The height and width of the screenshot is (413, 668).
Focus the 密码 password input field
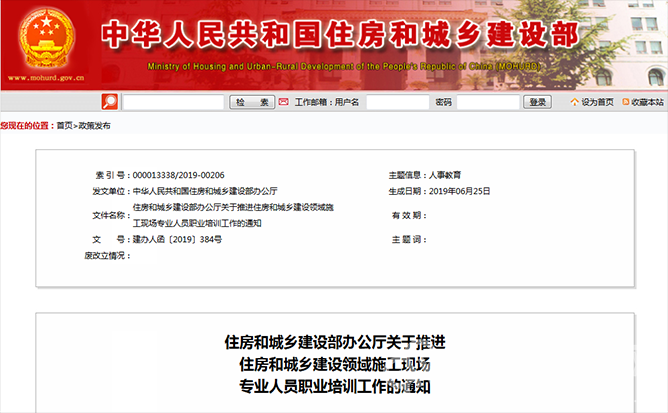(x=488, y=102)
